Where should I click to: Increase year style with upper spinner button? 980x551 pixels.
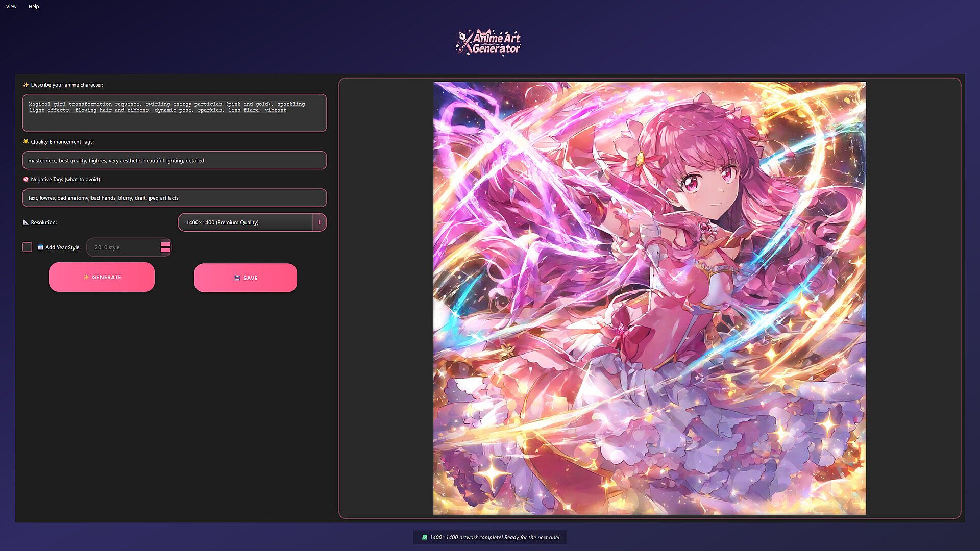tap(165, 244)
